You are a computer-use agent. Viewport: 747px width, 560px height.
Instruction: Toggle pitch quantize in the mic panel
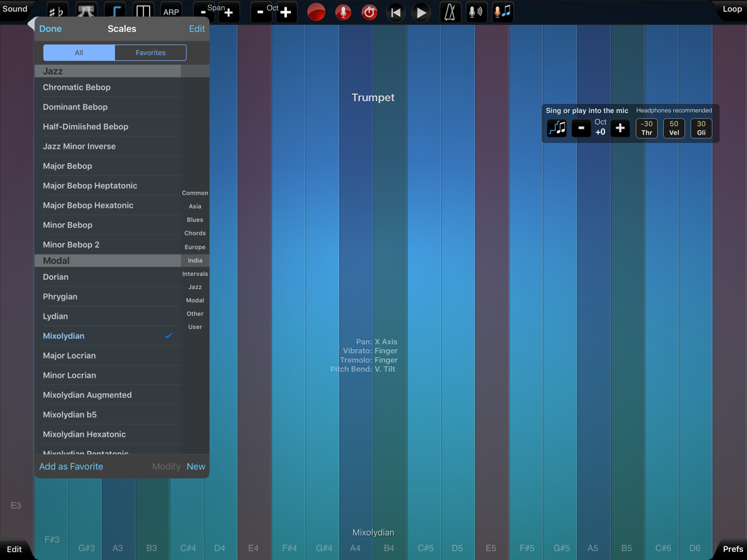coord(557,128)
